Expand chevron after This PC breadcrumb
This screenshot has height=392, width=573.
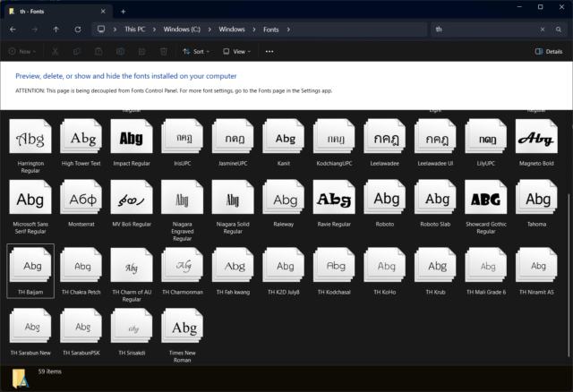click(154, 30)
